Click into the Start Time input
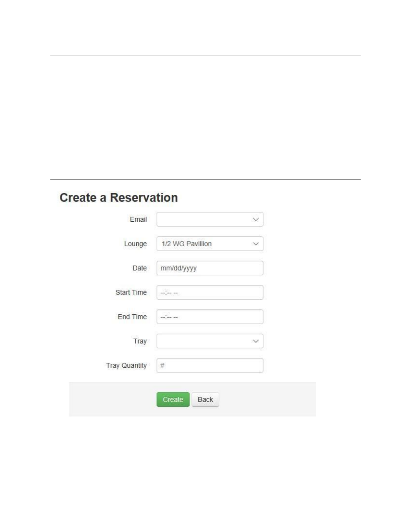Image resolution: width=411 pixels, height=532 pixels. coord(210,293)
